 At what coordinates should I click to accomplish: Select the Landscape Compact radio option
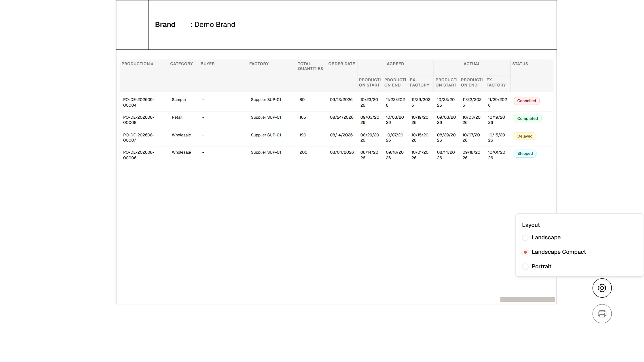(x=525, y=252)
